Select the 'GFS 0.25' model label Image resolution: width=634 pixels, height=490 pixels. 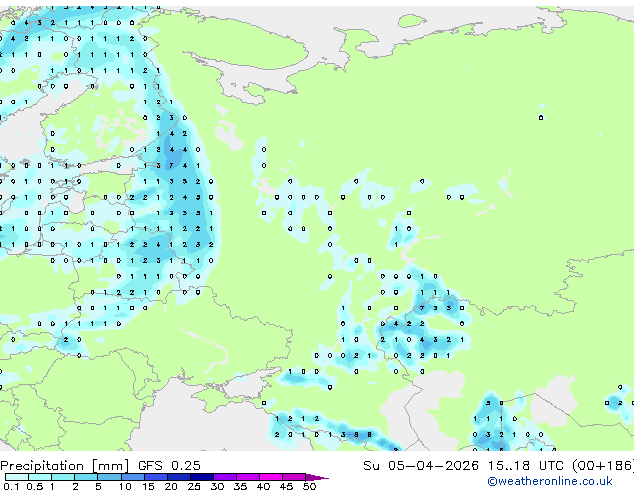pos(169,466)
